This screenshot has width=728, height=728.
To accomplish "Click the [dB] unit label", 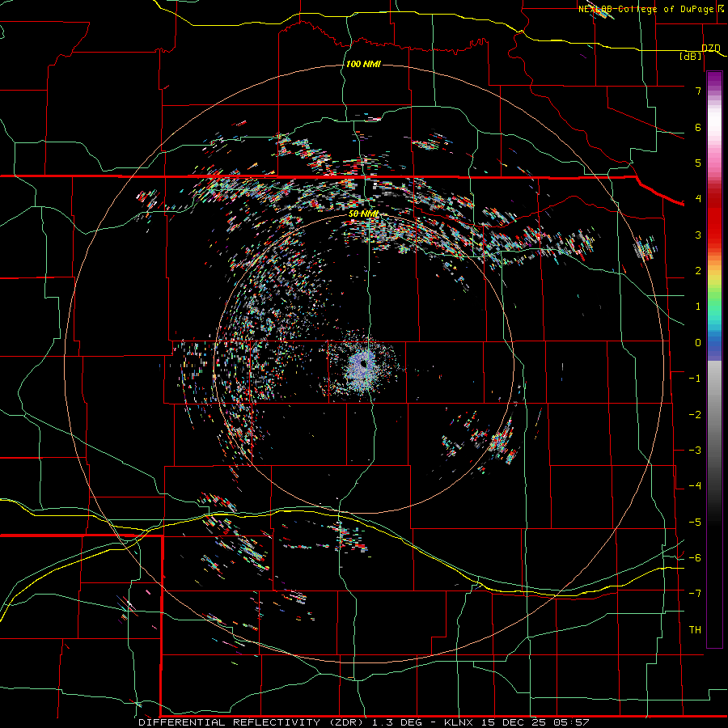I will click(x=691, y=56).
